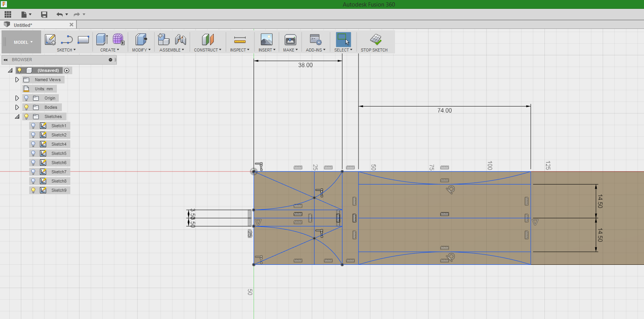Screen dimensions: 644x319
Task: Select the Press Pull modify icon
Action: [x=141, y=39]
